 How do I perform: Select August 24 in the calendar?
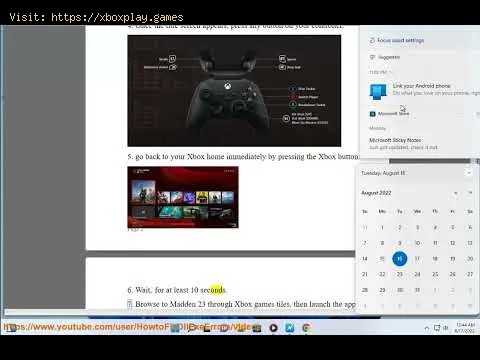pos(417,274)
